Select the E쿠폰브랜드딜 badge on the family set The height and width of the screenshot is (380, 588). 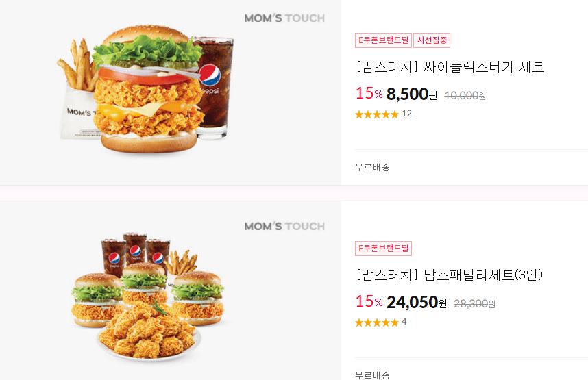tap(383, 248)
